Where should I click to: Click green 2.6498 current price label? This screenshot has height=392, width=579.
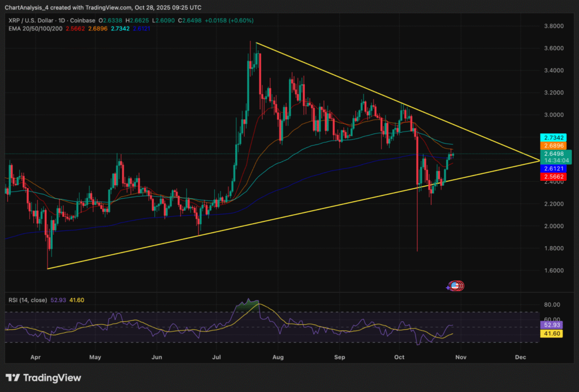click(554, 154)
